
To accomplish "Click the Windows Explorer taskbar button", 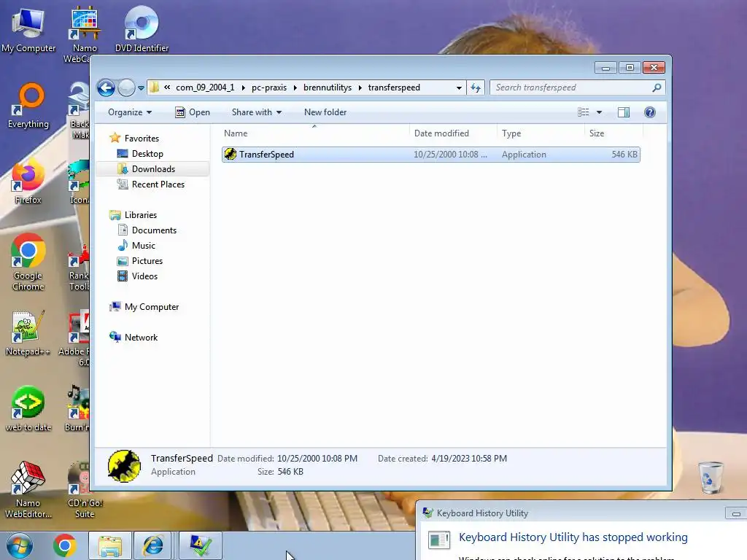I will point(110,545).
